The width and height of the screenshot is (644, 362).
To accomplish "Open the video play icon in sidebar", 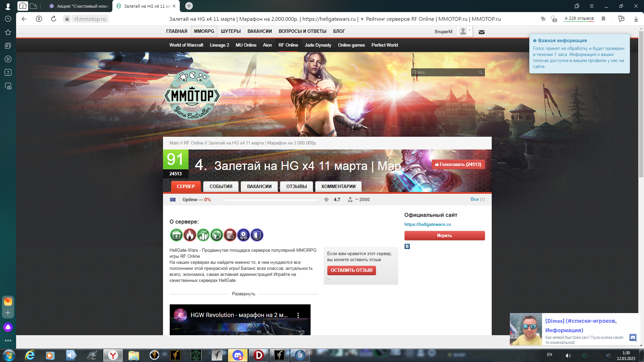I will (x=8, y=59).
